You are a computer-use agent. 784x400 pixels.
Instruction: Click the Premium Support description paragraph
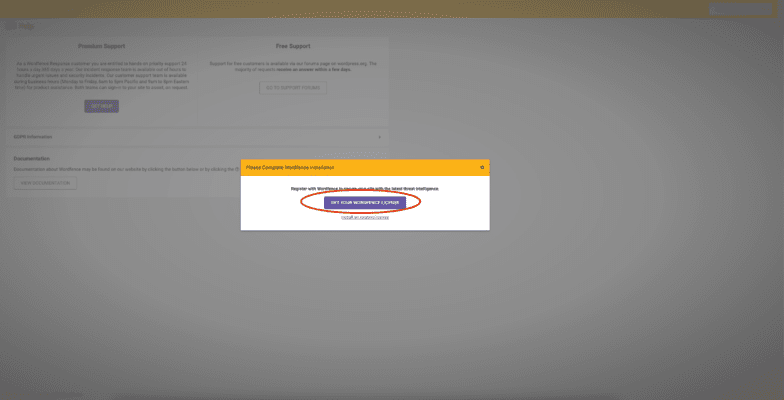pyautogui.click(x=101, y=75)
